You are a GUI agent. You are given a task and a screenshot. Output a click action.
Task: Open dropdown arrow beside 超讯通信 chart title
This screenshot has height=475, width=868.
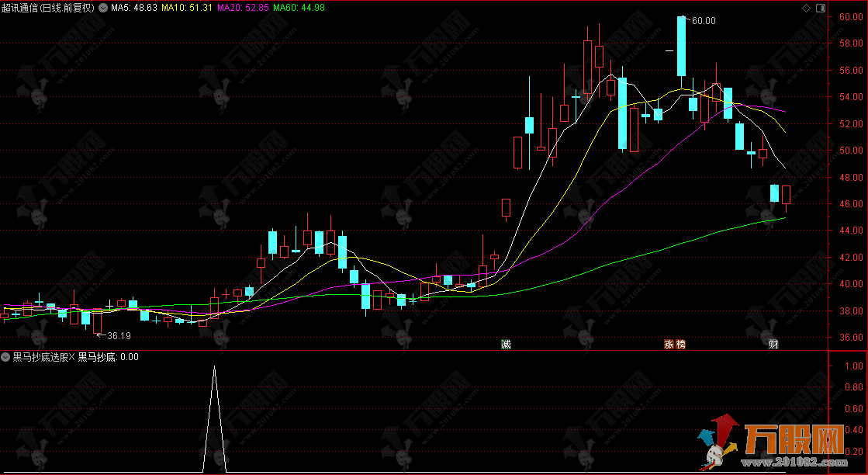(x=102, y=8)
